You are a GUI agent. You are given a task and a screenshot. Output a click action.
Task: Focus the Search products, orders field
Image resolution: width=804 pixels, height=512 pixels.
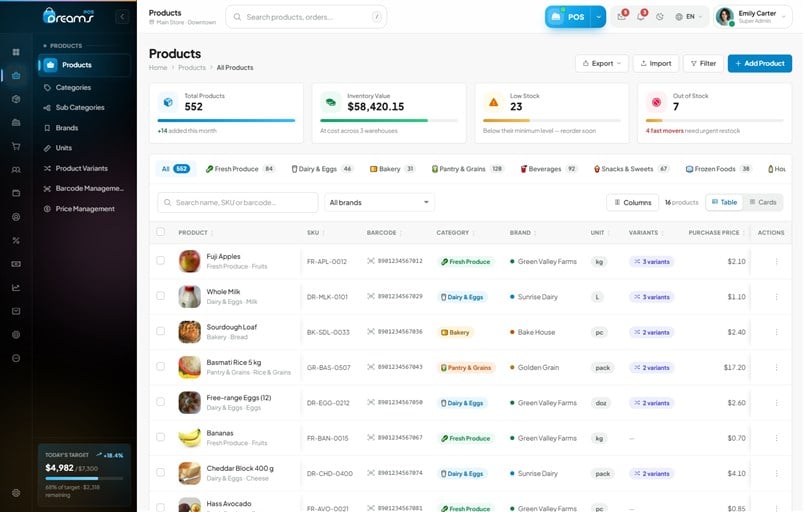pos(306,17)
